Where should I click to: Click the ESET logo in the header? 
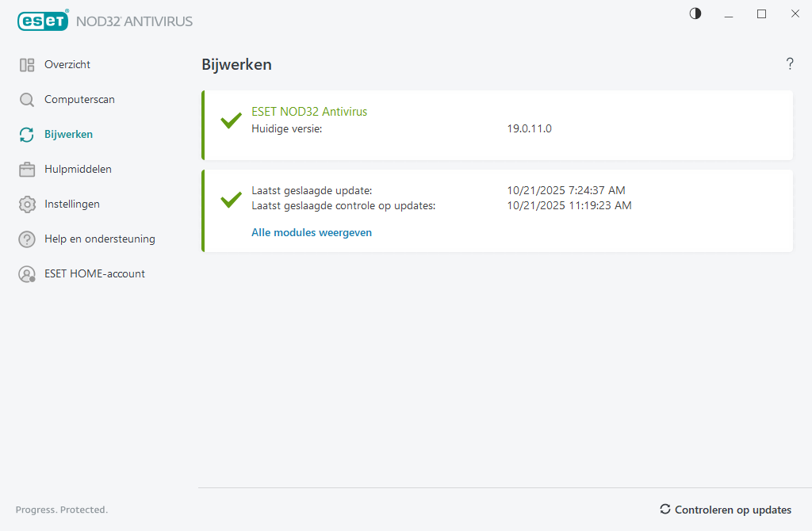coord(44,21)
